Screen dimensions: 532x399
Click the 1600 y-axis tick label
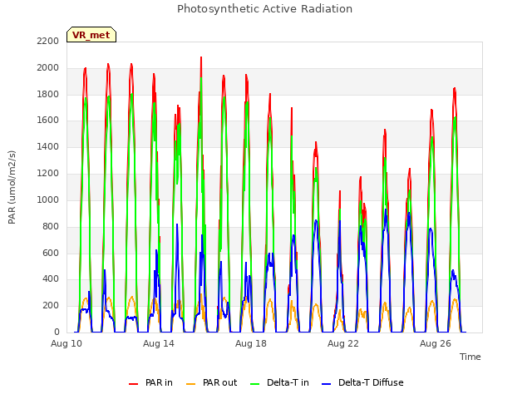[x=48, y=121]
